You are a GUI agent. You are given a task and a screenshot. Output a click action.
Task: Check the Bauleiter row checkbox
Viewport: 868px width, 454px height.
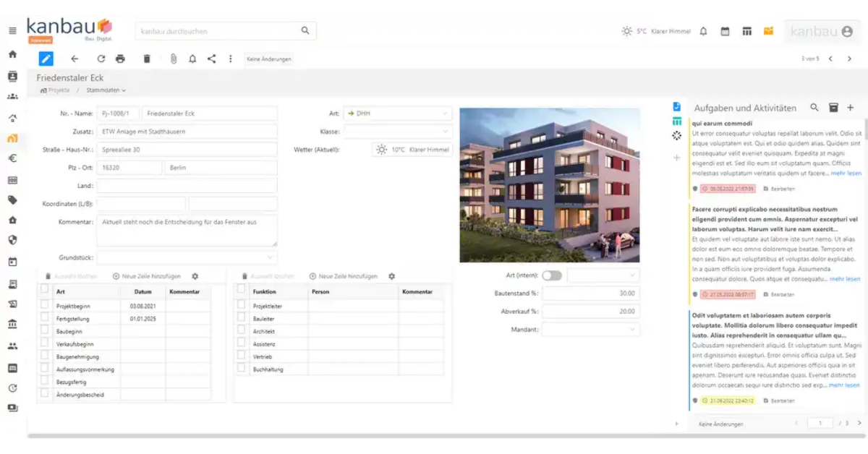point(242,317)
